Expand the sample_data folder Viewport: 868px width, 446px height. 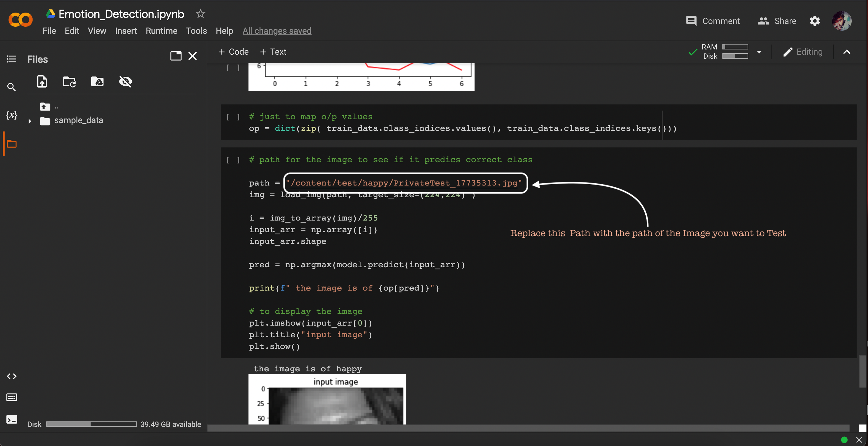tap(30, 122)
